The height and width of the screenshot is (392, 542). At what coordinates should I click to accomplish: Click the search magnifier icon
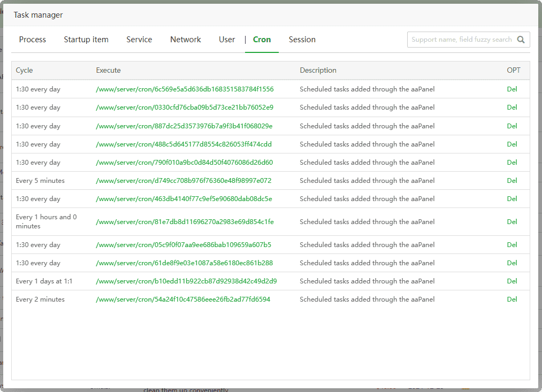pyautogui.click(x=521, y=40)
